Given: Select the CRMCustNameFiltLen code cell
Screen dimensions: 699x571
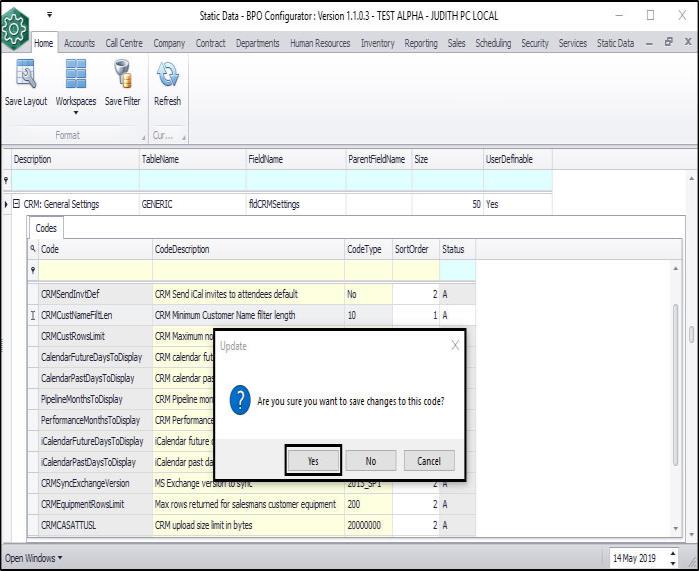Looking at the screenshot, I should 95,315.
